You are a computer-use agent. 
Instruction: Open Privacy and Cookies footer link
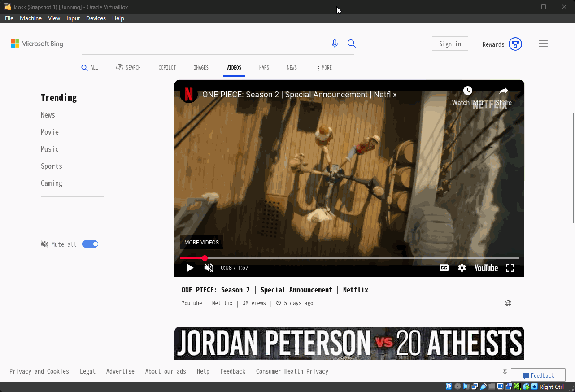coord(39,371)
